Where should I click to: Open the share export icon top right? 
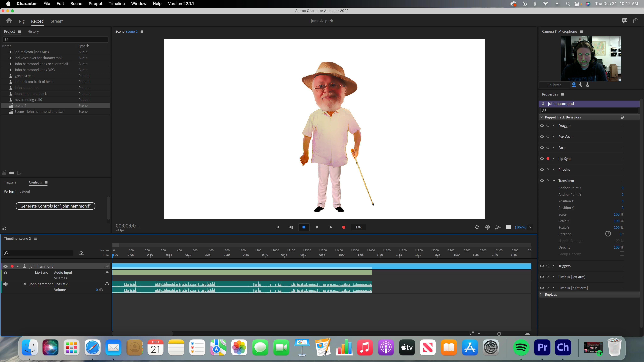click(x=636, y=21)
